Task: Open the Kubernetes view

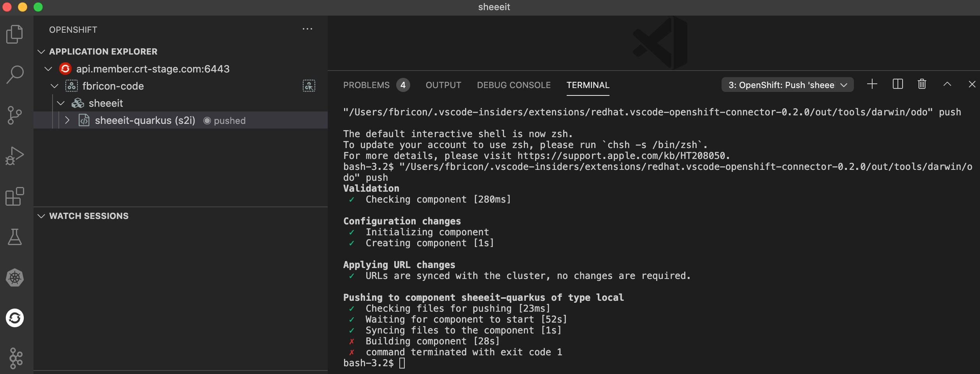Action: 14,277
